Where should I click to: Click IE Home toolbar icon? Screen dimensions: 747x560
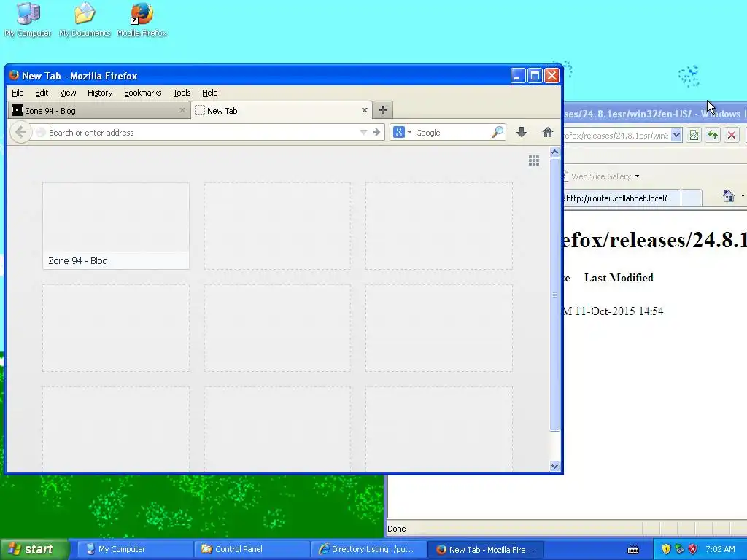click(x=729, y=195)
